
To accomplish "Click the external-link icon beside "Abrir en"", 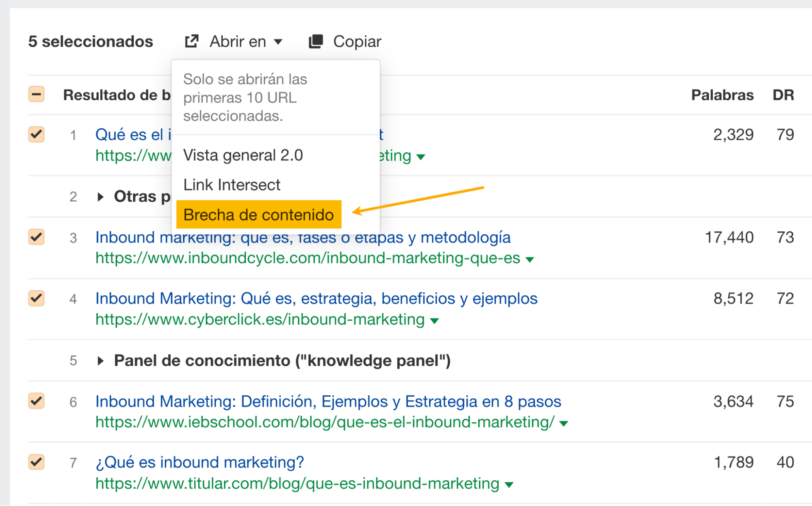I will point(192,41).
